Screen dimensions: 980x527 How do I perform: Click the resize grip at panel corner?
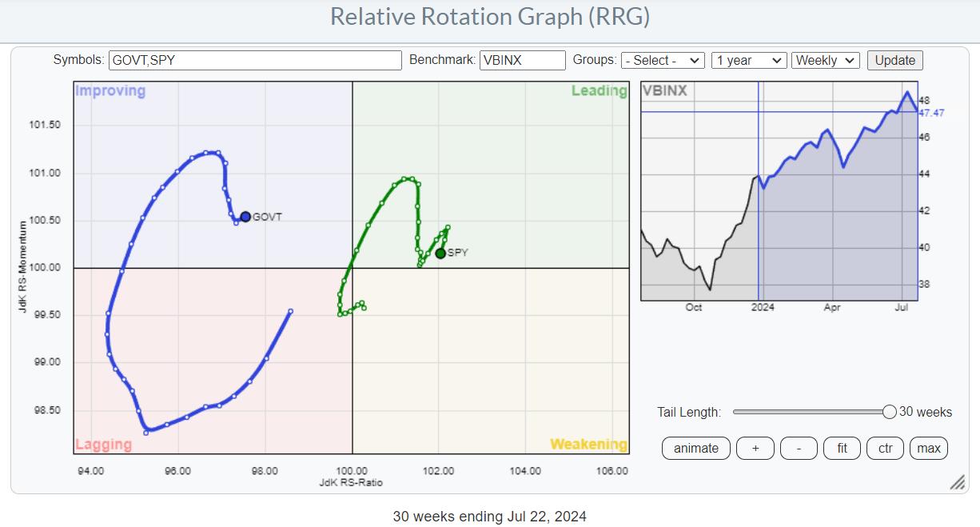click(956, 483)
